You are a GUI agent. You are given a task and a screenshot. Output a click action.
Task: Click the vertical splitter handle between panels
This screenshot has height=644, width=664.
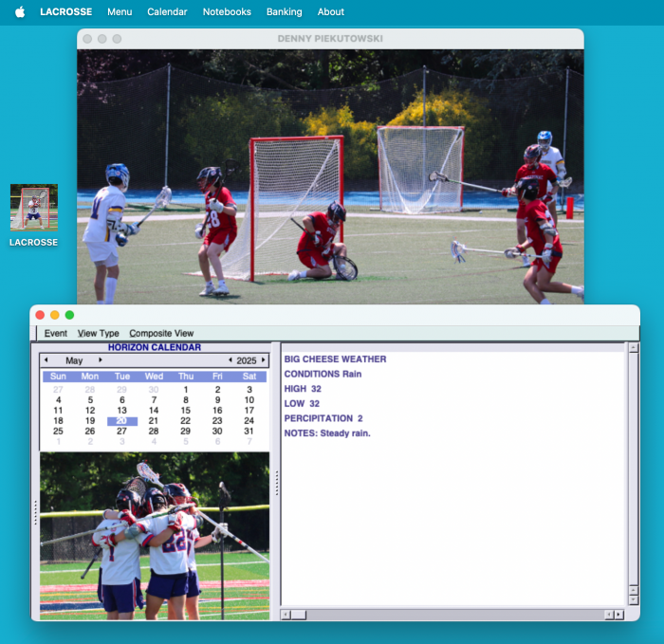point(276,482)
